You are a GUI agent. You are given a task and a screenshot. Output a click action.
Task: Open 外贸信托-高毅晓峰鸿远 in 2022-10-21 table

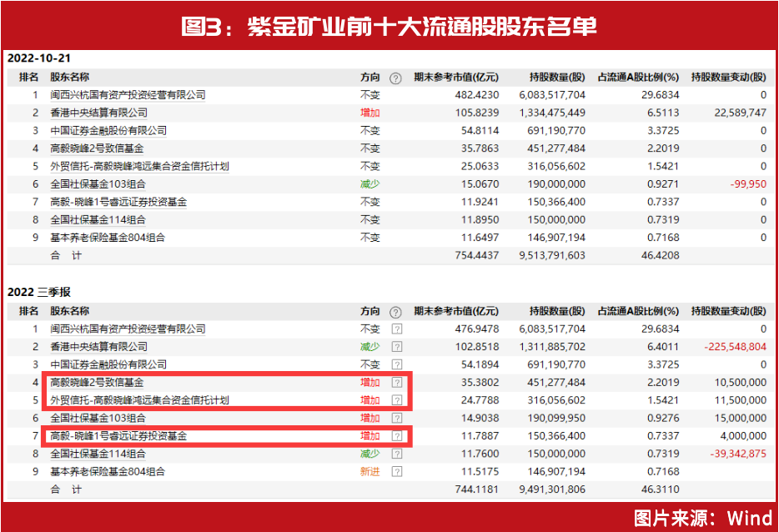click(x=139, y=167)
